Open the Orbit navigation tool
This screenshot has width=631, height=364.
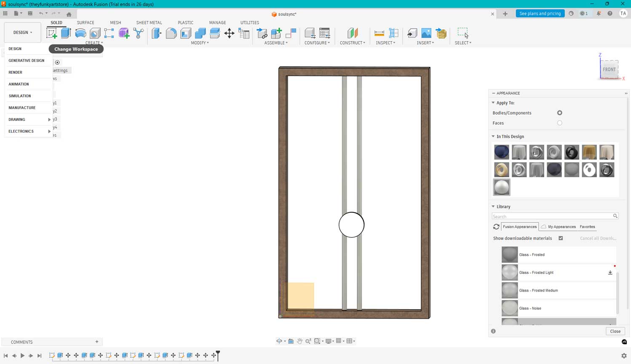279,341
